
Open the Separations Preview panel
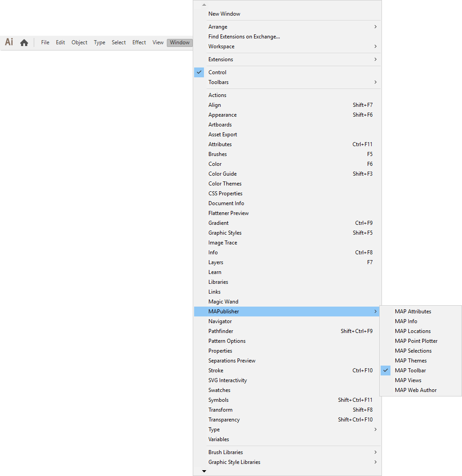(287, 361)
